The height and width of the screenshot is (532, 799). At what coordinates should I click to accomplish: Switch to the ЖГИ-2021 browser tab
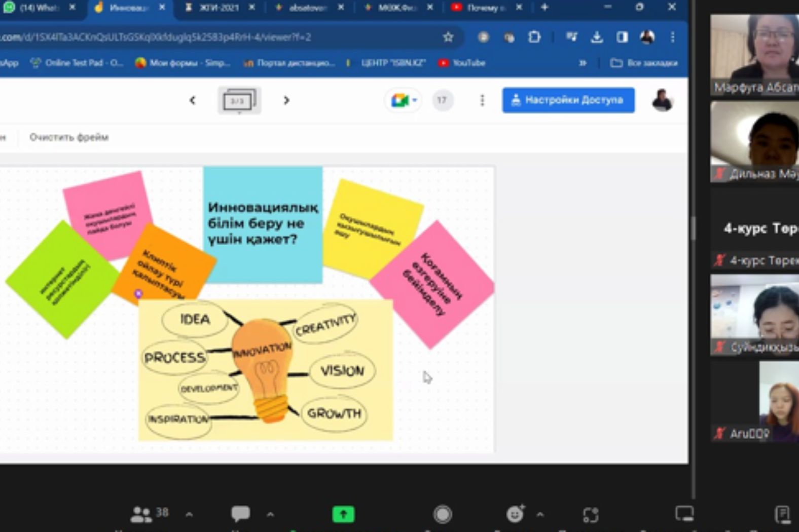click(219, 8)
